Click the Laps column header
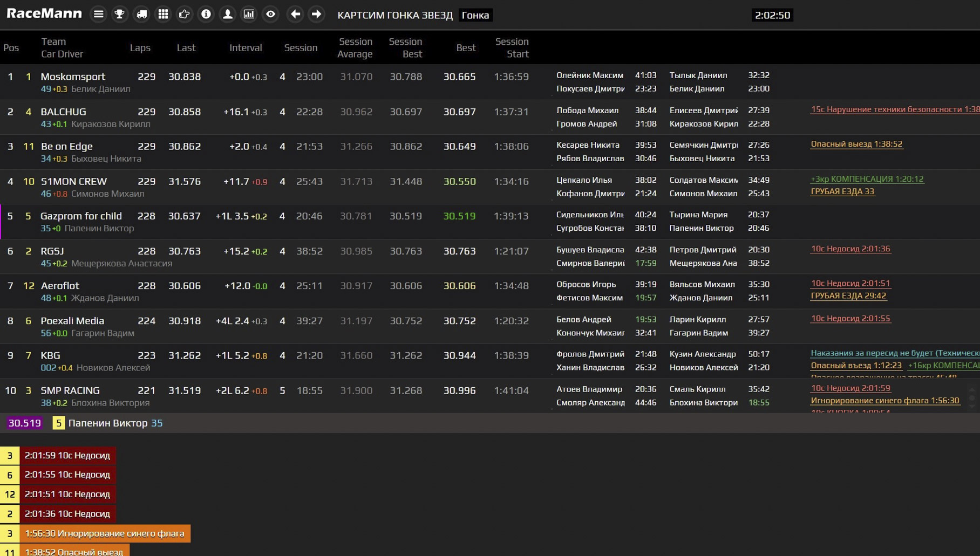This screenshot has height=556, width=980. [x=140, y=48]
